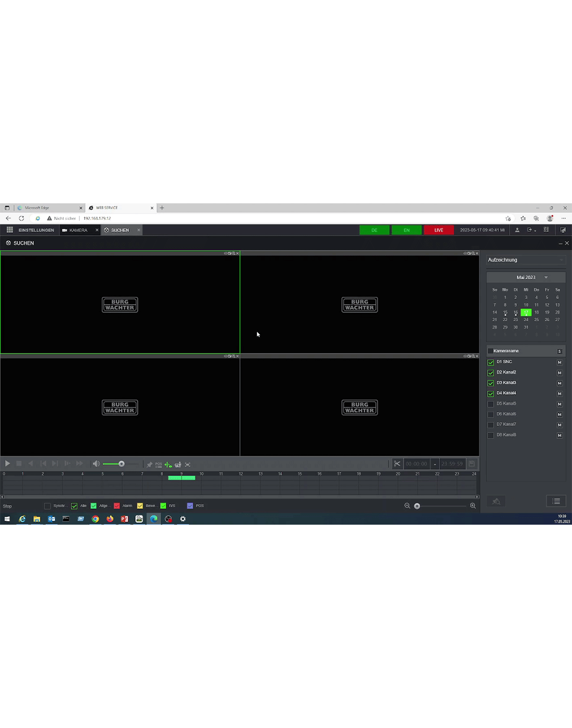The width and height of the screenshot is (572, 728).
Task: Open the file list icon button
Action: point(556,501)
